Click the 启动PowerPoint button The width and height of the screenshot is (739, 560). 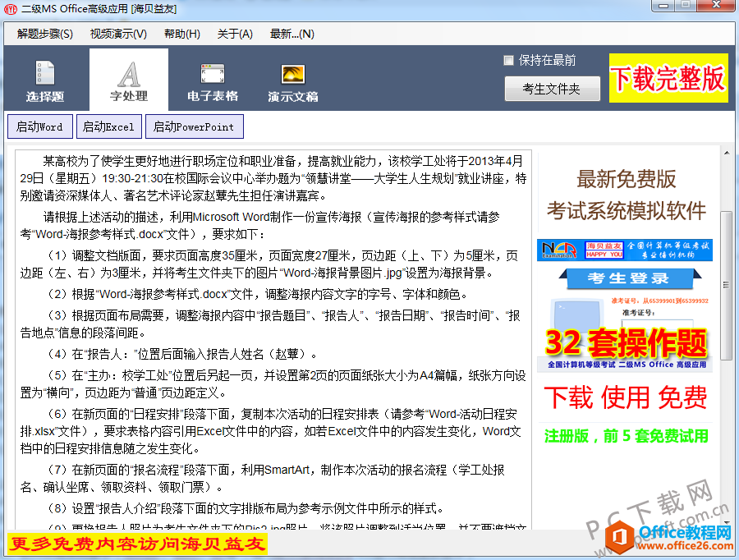[x=194, y=126]
